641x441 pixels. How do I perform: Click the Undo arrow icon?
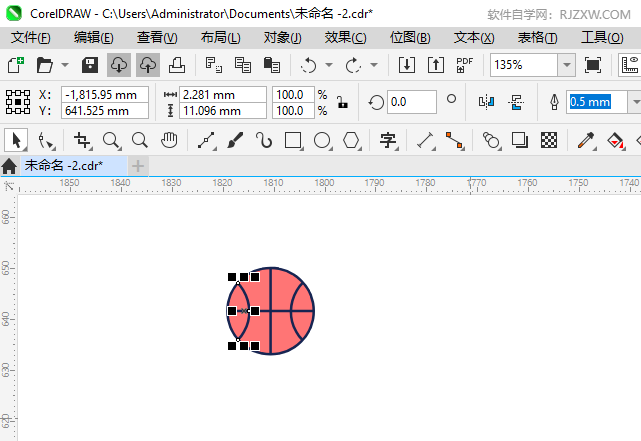tap(308, 65)
